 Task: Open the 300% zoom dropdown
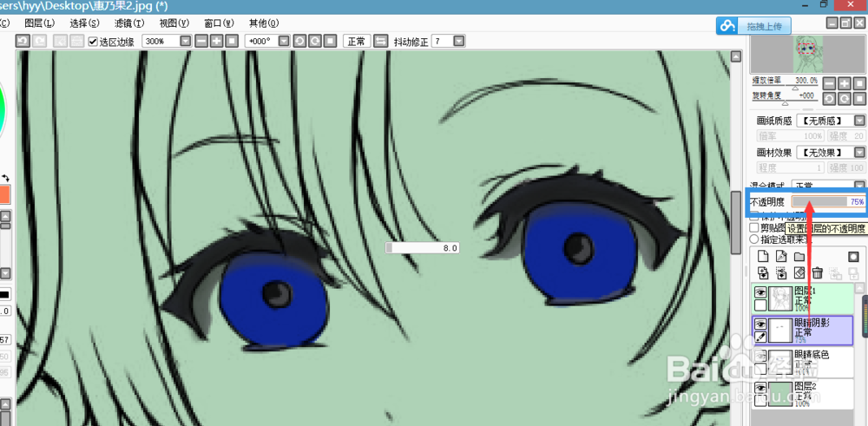pyautogui.click(x=186, y=42)
